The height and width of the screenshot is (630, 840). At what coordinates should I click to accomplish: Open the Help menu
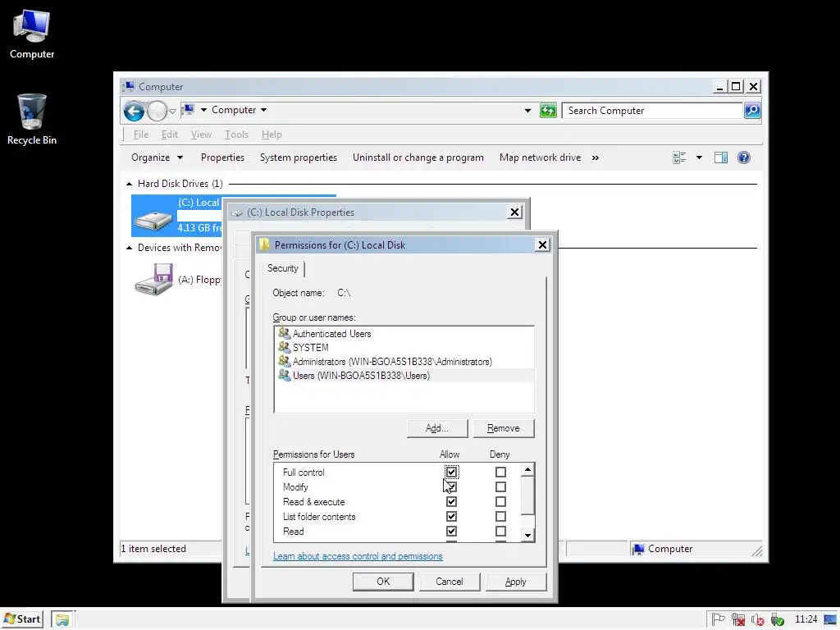coord(272,135)
